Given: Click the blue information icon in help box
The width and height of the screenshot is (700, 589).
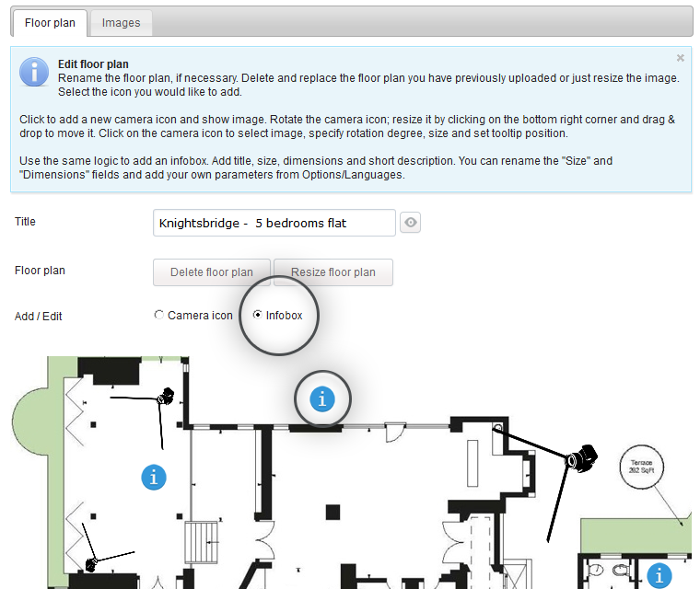Looking at the screenshot, I should click(x=34, y=72).
